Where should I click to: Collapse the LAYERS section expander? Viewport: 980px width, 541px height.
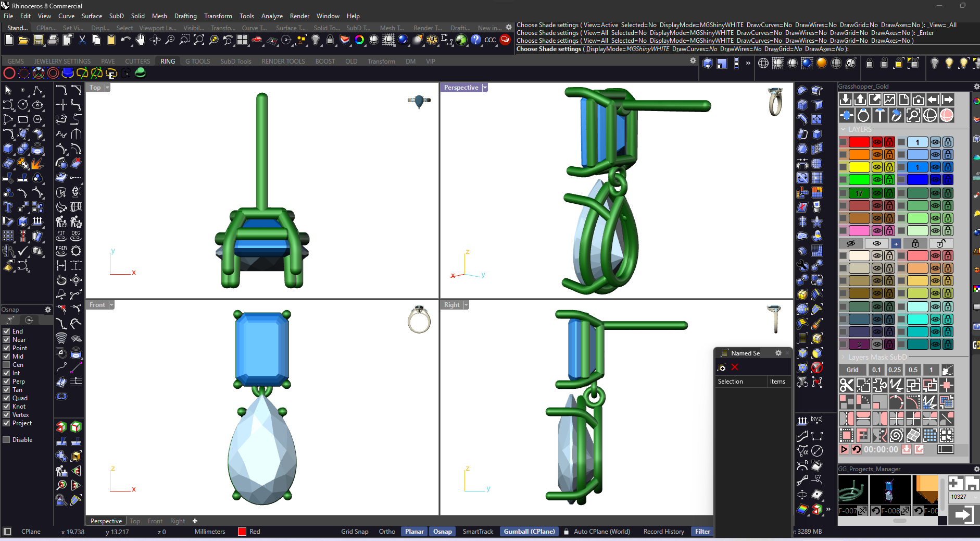[x=843, y=129]
